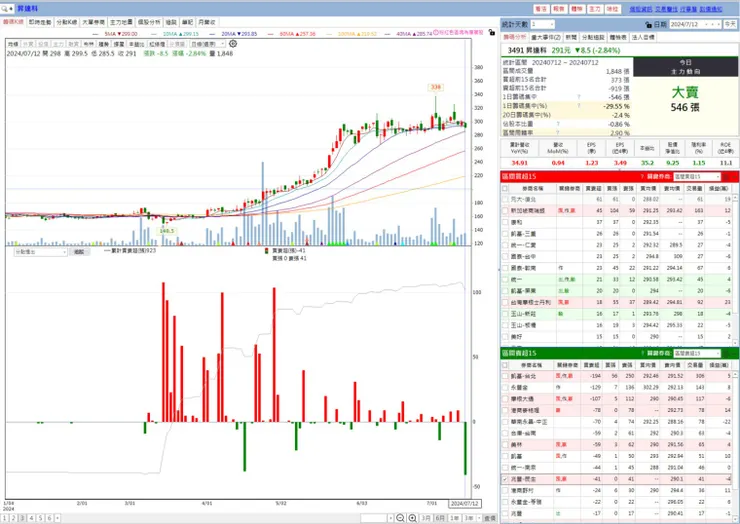Click the 永豐金 row in the 賣超 table
This screenshot has height=524, width=740.
pos(616,388)
